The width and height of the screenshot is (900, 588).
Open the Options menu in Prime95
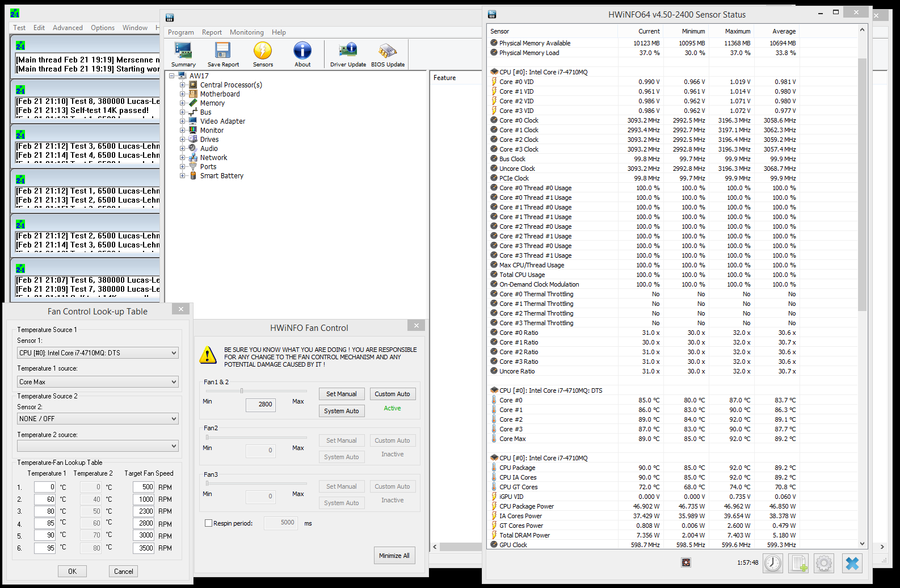coord(103,27)
